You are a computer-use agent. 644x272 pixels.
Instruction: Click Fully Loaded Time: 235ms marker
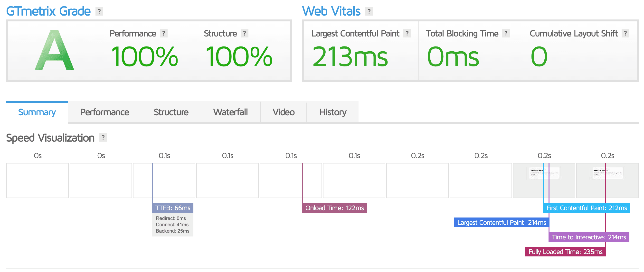coord(565,252)
